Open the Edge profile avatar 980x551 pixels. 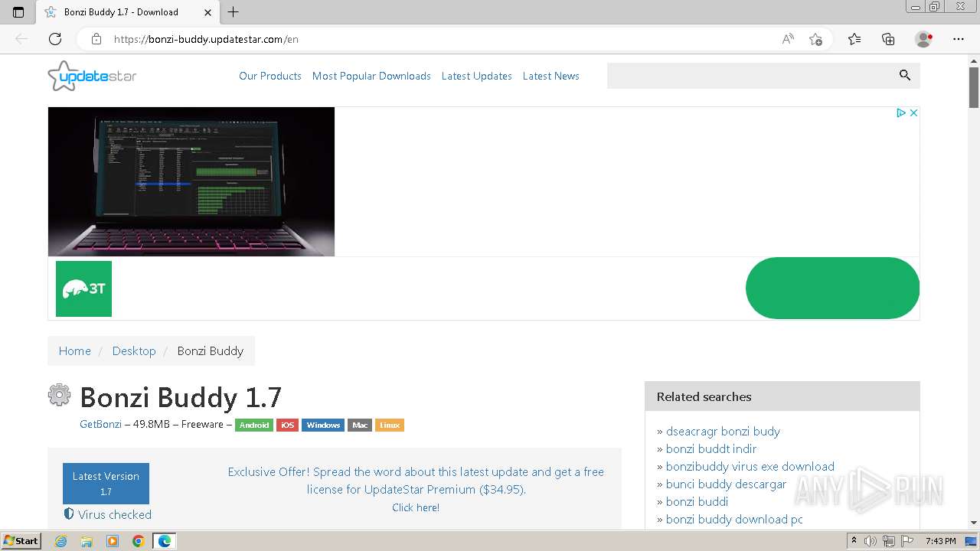[924, 39]
